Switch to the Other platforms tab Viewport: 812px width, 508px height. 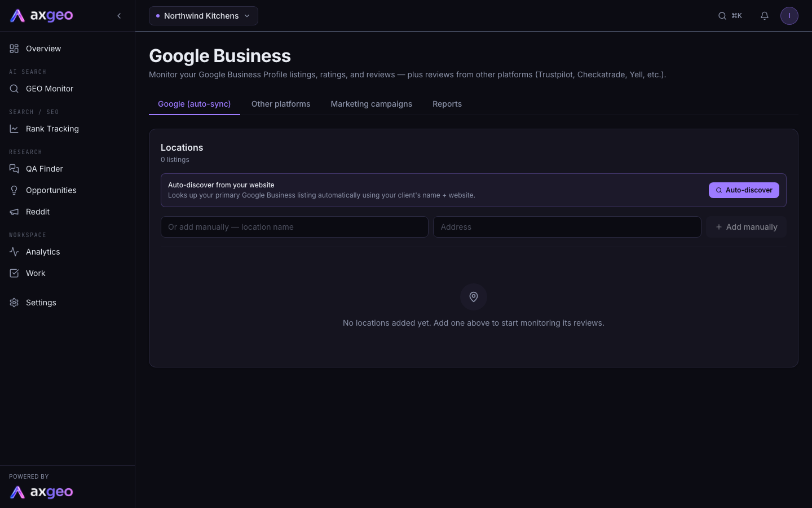(281, 104)
